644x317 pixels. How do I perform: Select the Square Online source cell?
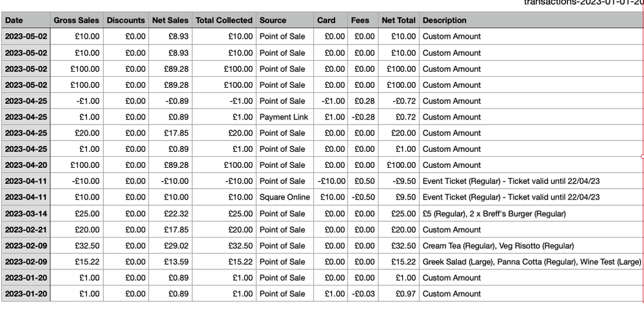(x=284, y=197)
